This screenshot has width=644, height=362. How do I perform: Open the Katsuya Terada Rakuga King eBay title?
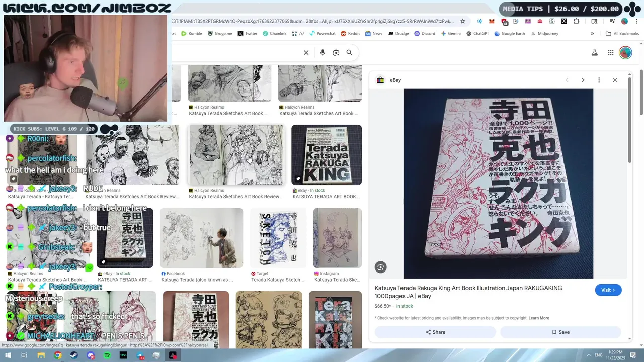[x=468, y=292]
